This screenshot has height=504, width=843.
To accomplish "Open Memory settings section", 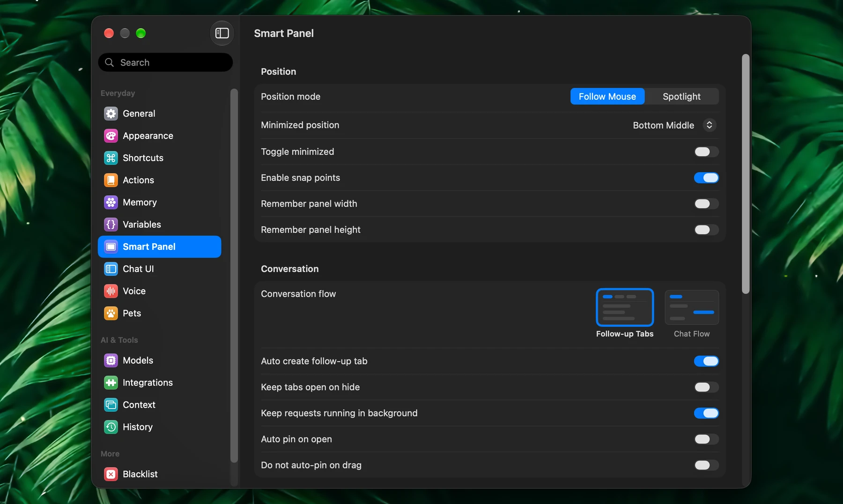I will click(159, 202).
